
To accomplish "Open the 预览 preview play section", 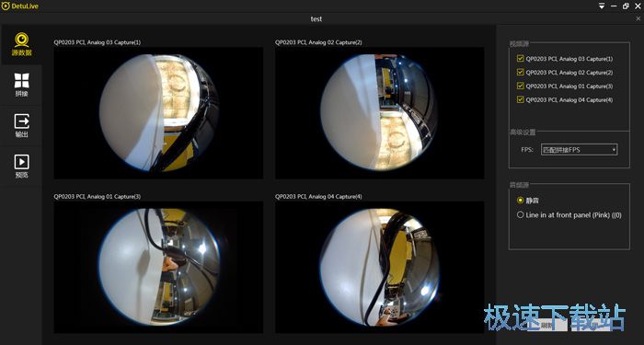I will [21, 167].
